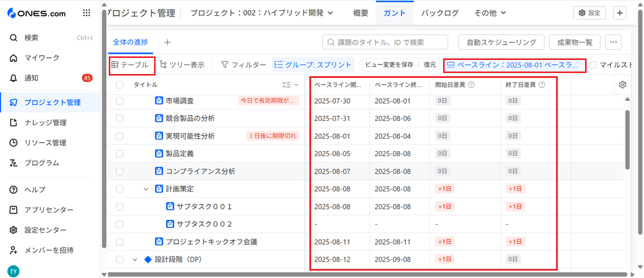The width and height of the screenshot is (644, 278).
Task: Click the 3 日後に期限切れ tag
Action: tap(272, 136)
